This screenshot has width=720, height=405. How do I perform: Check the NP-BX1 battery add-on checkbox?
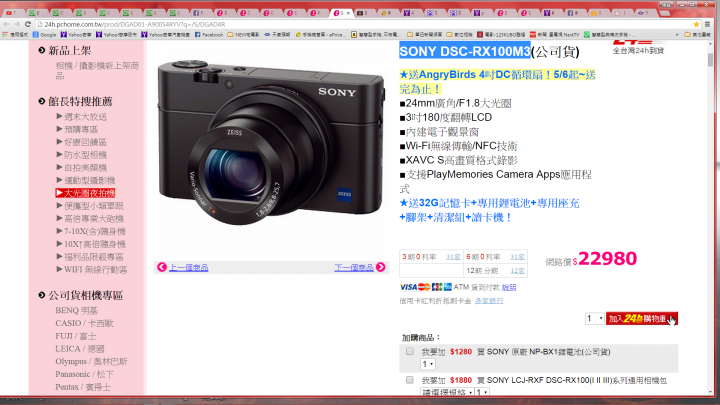[x=410, y=352]
